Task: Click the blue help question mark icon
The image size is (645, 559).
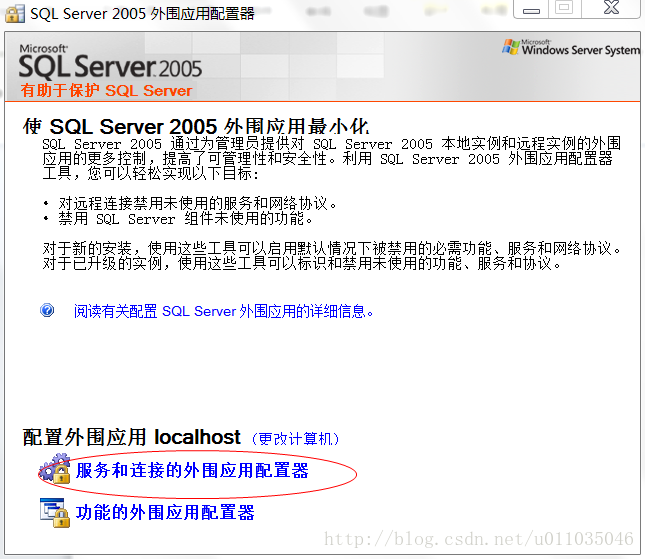Action: [47, 310]
